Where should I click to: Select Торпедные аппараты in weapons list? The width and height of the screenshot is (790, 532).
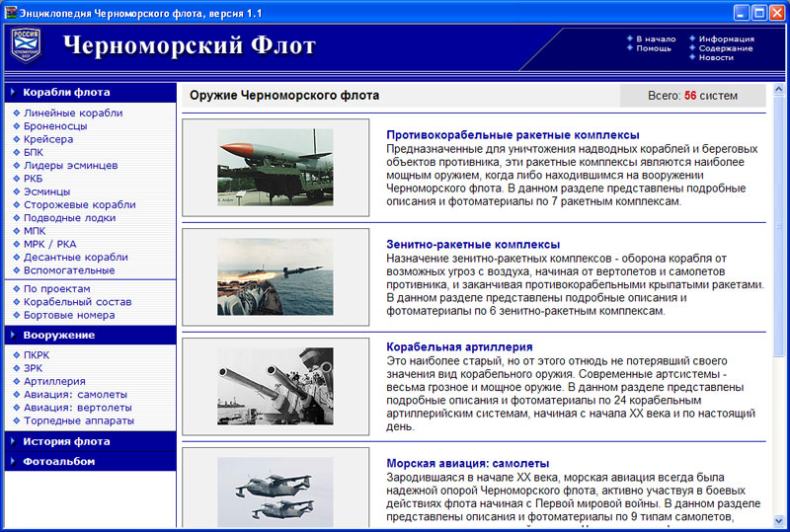[78, 419]
